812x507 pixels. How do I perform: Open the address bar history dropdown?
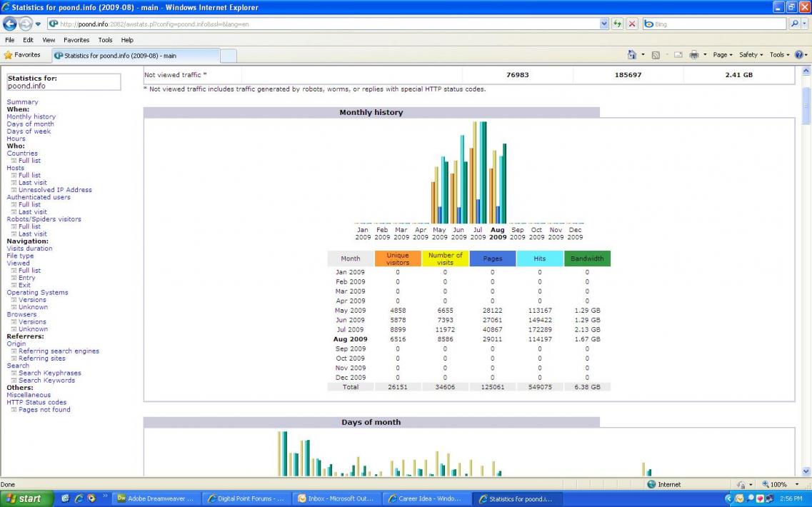click(x=604, y=24)
